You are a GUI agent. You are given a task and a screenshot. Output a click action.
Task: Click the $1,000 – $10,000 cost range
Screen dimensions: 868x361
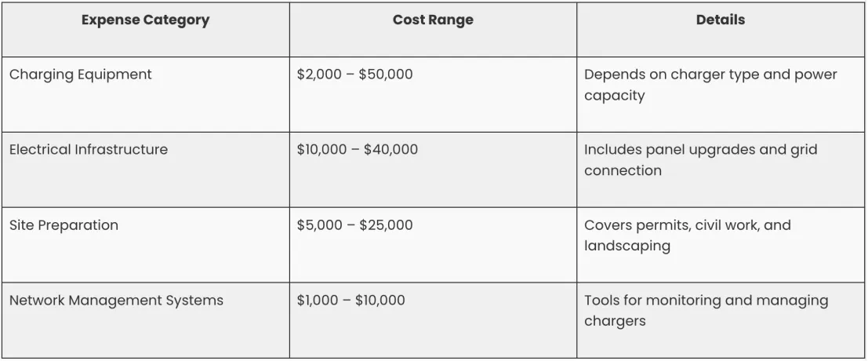click(x=351, y=301)
